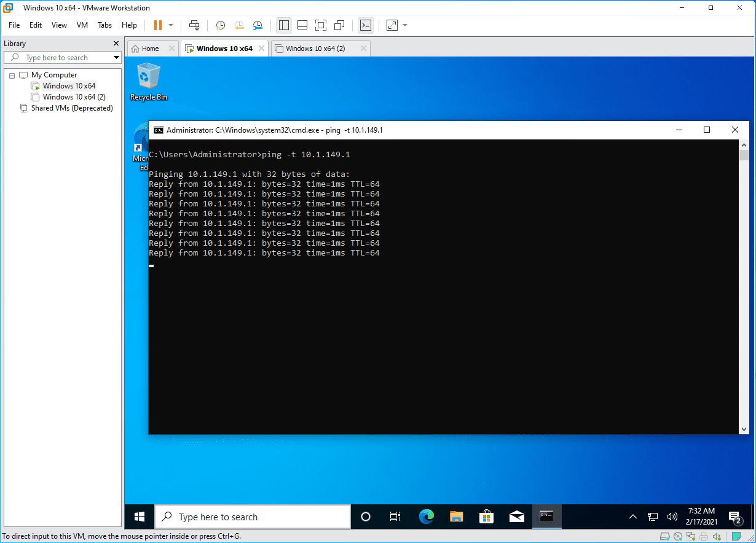Open File Explorer from guest taskbar

tap(456, 517)
